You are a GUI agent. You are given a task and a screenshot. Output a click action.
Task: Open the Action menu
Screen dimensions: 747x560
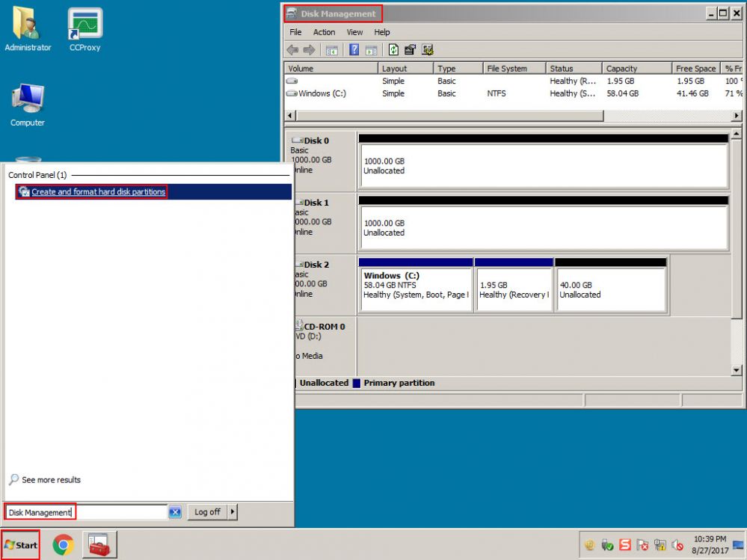(324, 32)
